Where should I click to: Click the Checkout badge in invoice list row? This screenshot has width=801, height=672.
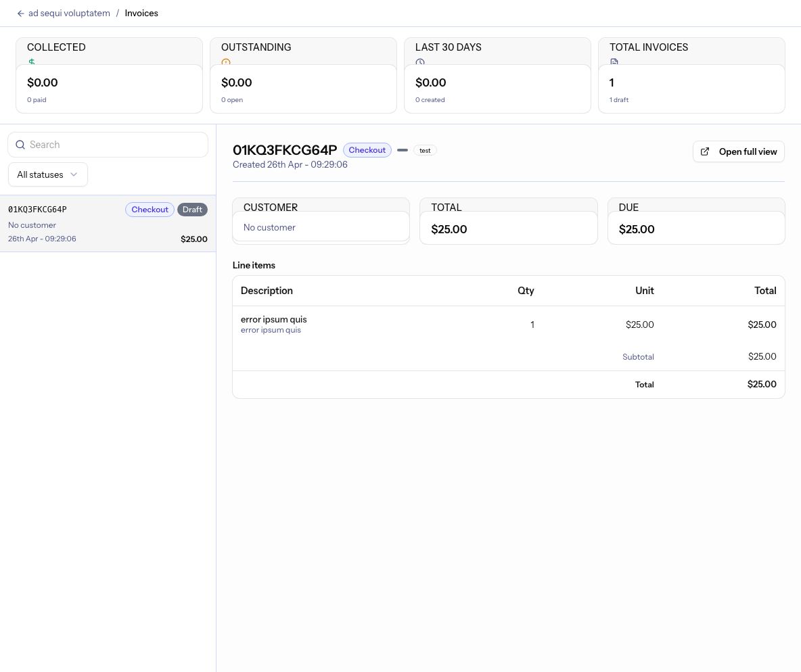click(150, 210)
